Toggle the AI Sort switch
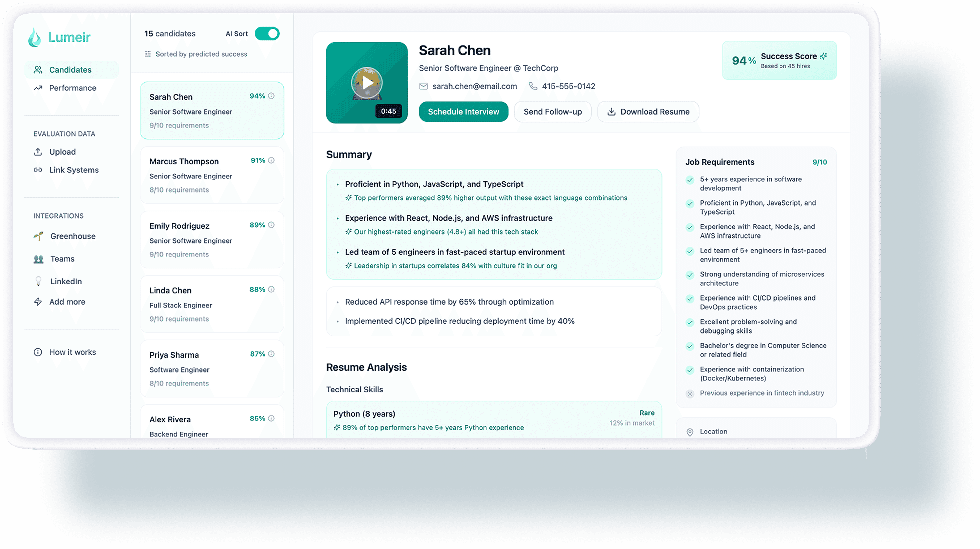980x549 pixels. pyautogui.click(x=267, y=34)
